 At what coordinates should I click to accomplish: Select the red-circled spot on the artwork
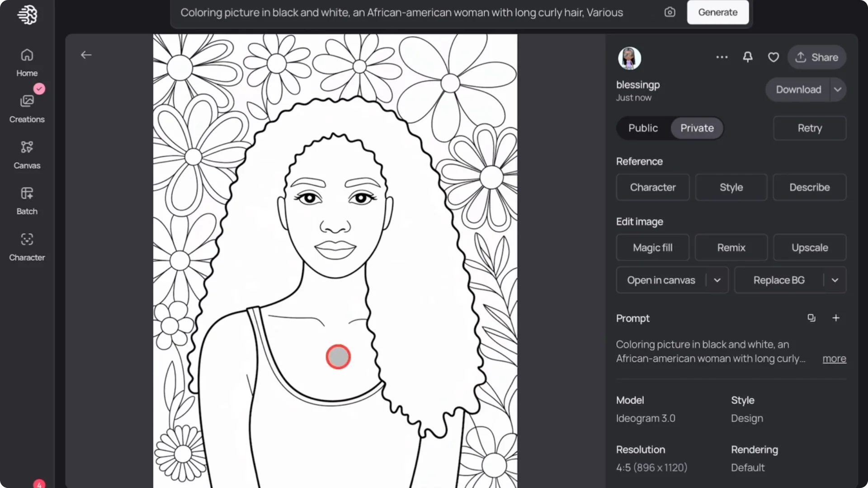pos(338,357)
